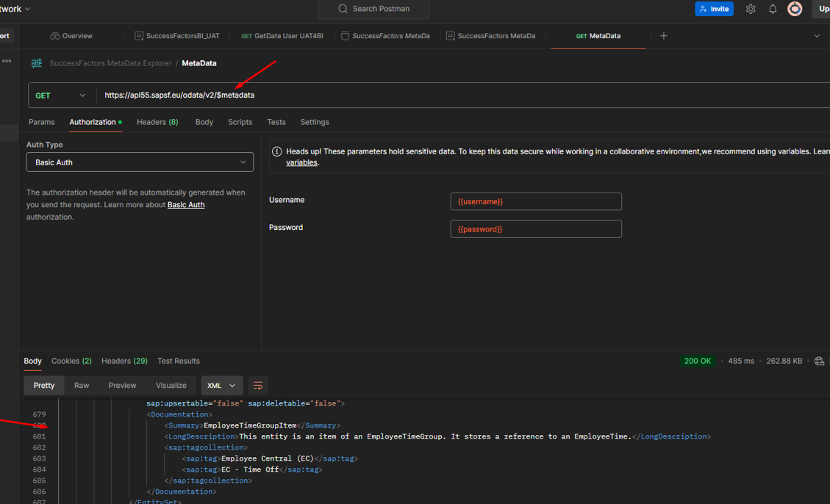
Task: Open the Basic Auth type dropdown
Action: [x=140, y=162]
